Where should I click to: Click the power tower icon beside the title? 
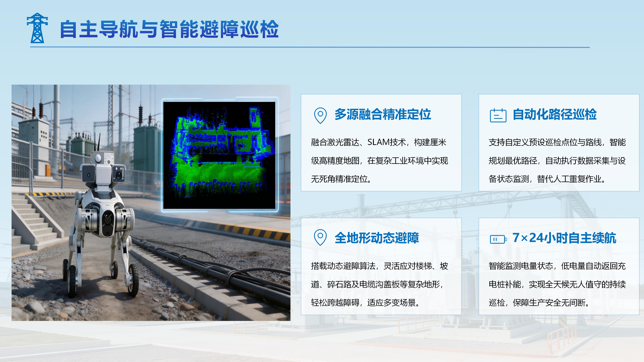click(37, 28)
